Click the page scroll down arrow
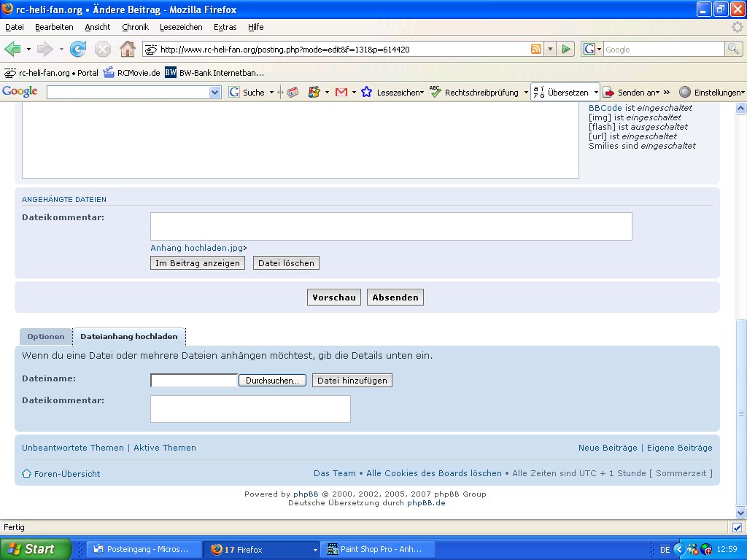 (x=741, y=513)
